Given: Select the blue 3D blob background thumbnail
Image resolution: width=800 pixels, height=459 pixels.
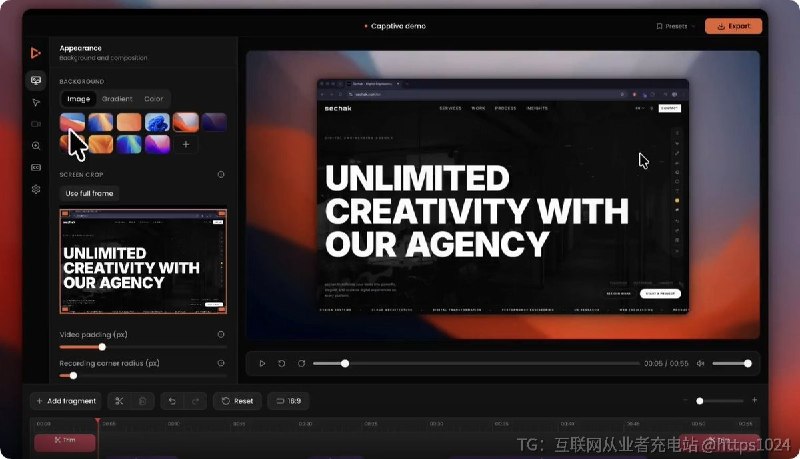Looking at the screenshot, I should pos(157,122).
